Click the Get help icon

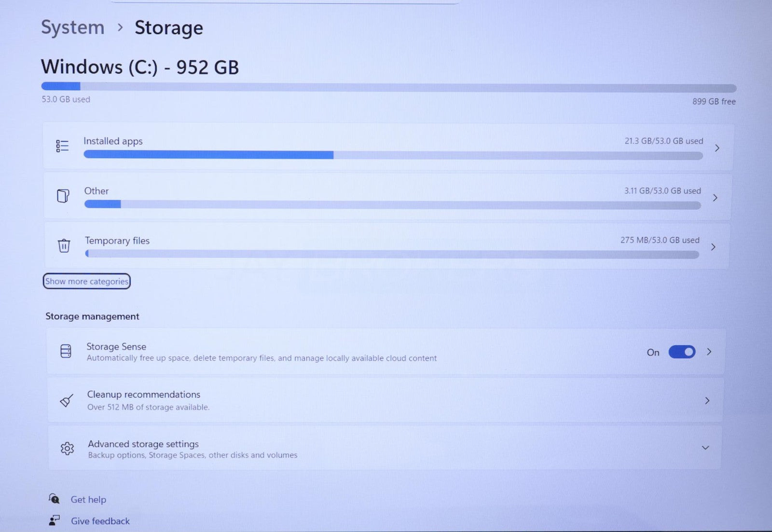(x=54, y=499)
